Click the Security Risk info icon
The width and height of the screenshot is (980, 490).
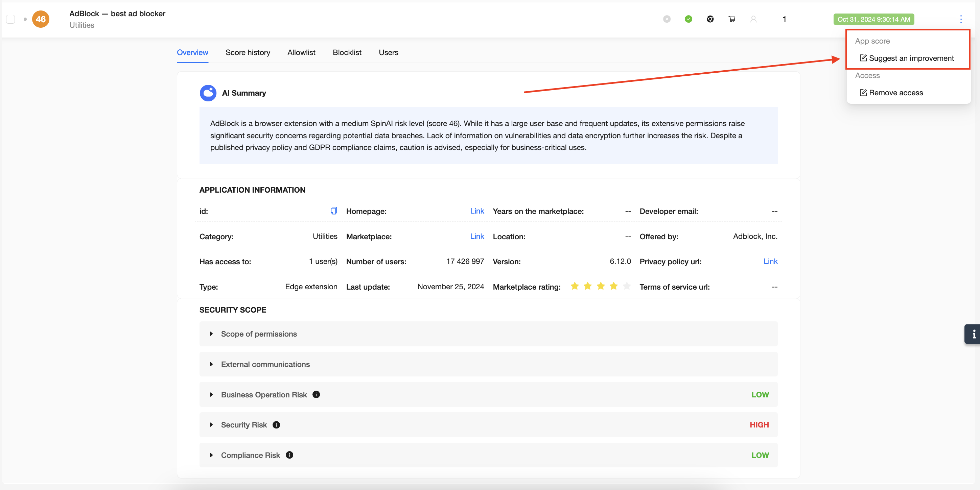point(276,425)
